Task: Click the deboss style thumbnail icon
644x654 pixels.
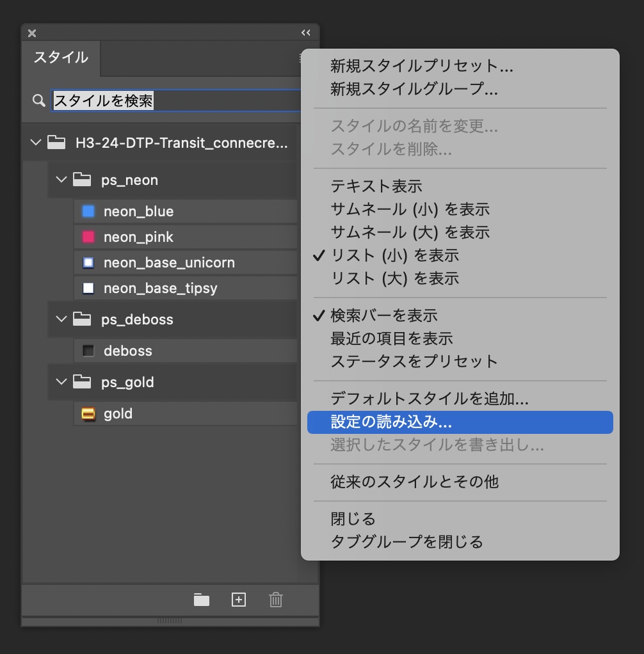Action: 88,351
